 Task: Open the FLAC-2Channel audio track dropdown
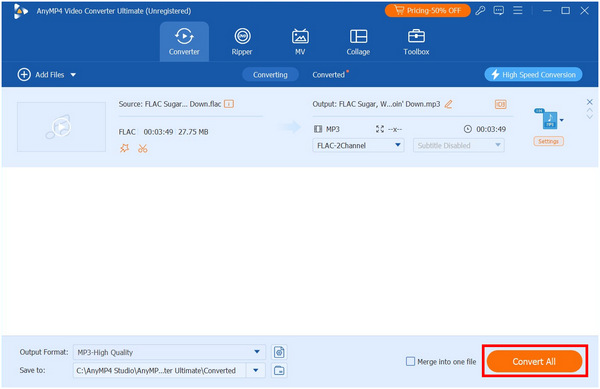[358, 145]
